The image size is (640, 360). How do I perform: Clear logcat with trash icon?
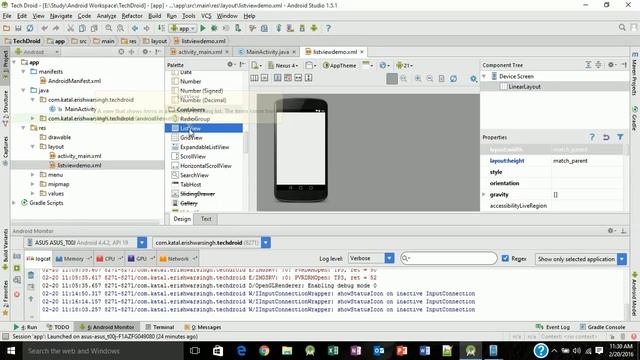(x=31, y=275)
